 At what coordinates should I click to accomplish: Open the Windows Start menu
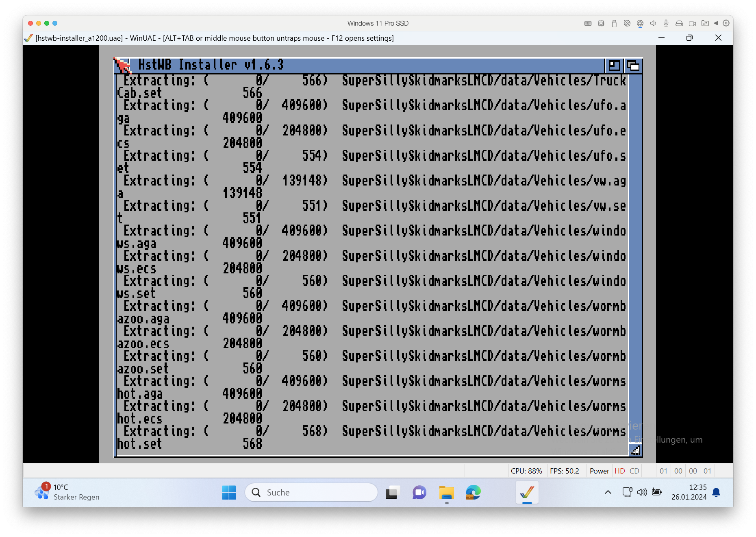tap(229, 492)
